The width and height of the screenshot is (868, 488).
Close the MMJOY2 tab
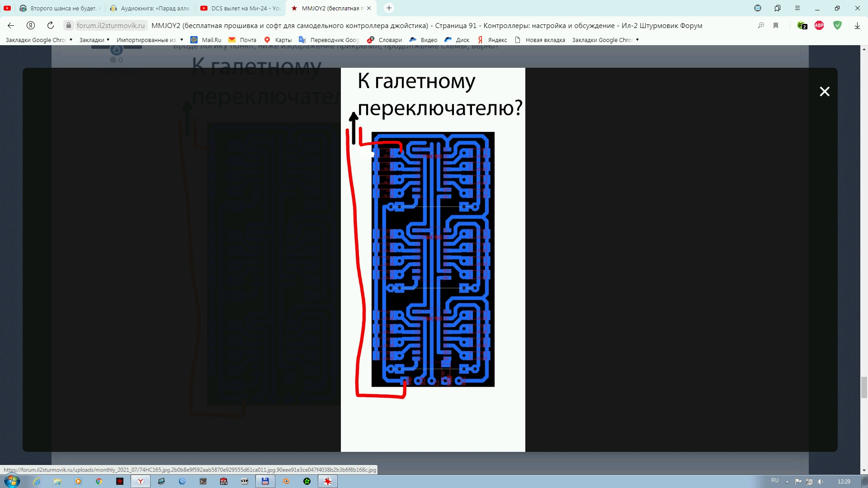point(369,8)
